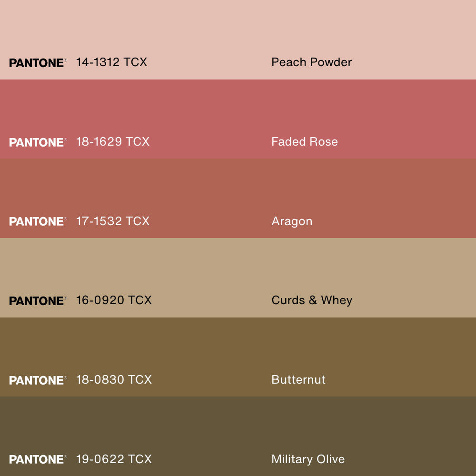Select the 18-1629 TCX code text
The height and width of the screenshot is (476, 476).
[x=113, y=142]
